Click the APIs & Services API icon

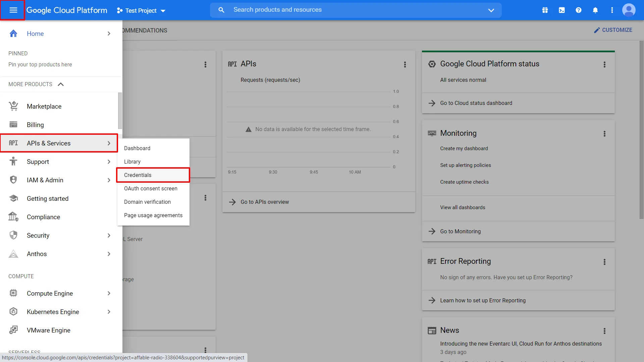pyautogui.click(x=13, y=143)
